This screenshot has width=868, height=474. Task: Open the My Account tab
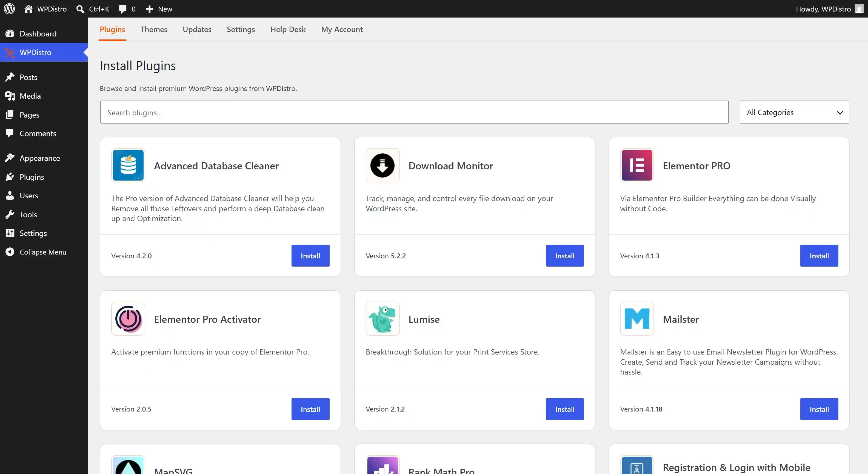click(x=342, y=30)
